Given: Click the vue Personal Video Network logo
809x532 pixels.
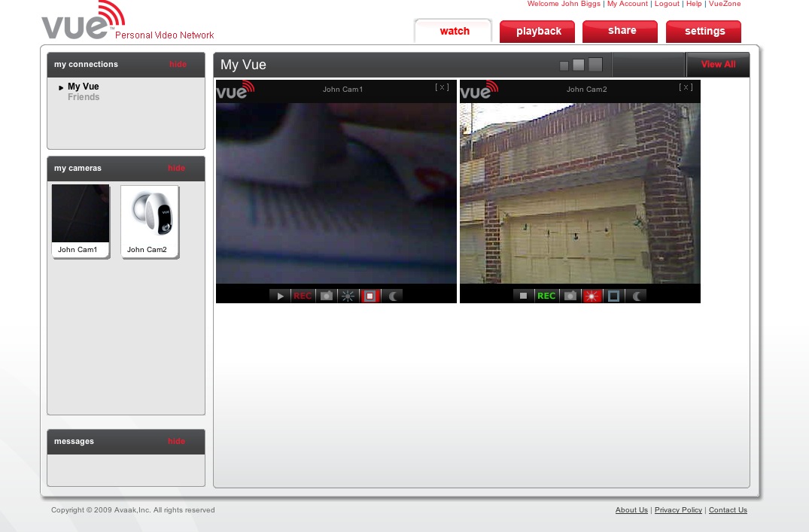Looking at the screenshot, I should [x=127, y=20].
